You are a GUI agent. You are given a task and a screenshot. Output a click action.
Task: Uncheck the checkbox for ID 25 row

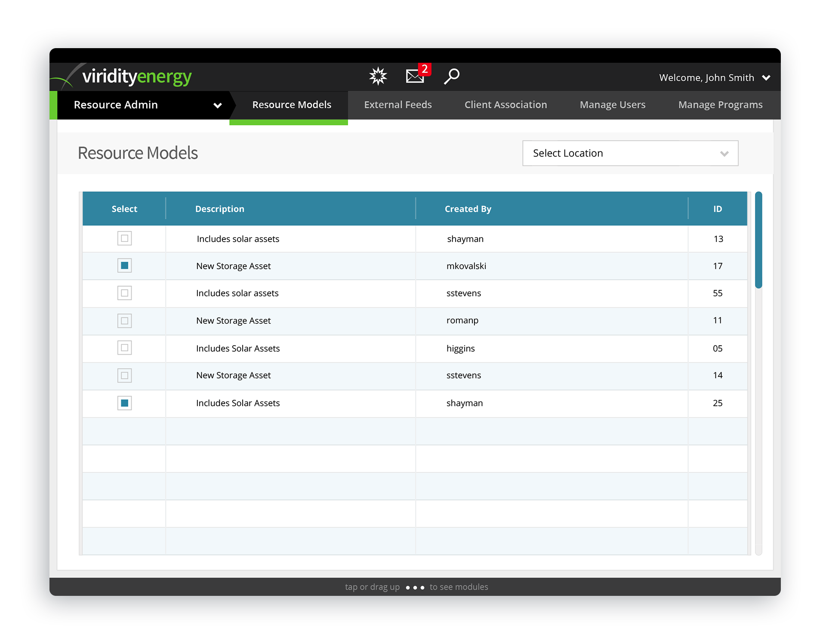(124, 403)
